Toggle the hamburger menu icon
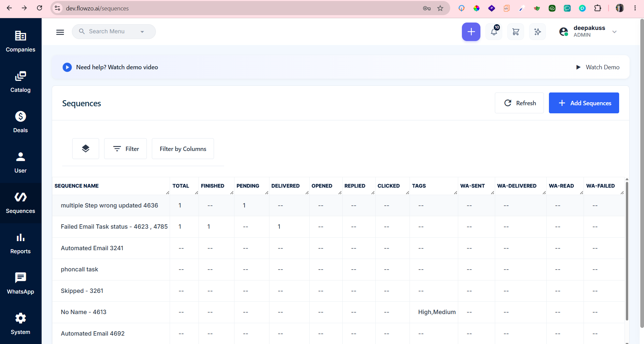 (x=60, y=32)
